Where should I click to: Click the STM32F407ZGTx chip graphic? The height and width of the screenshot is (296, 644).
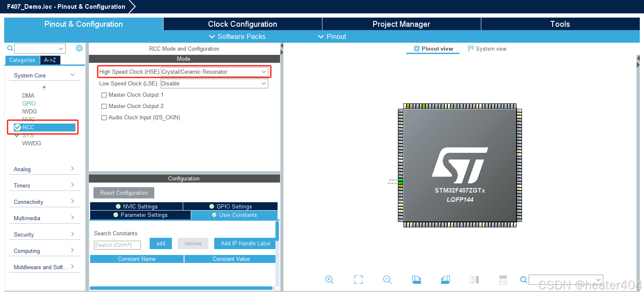click(x=460, y=165)
